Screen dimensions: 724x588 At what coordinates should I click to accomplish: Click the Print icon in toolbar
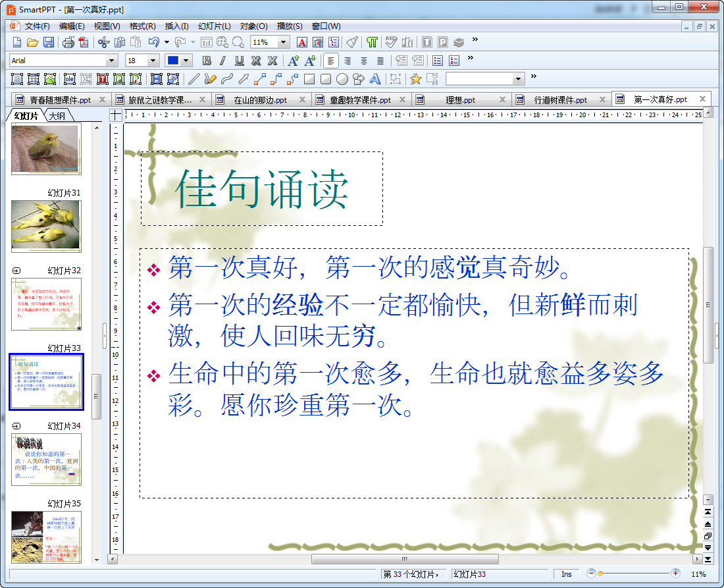tap(68, 42)
